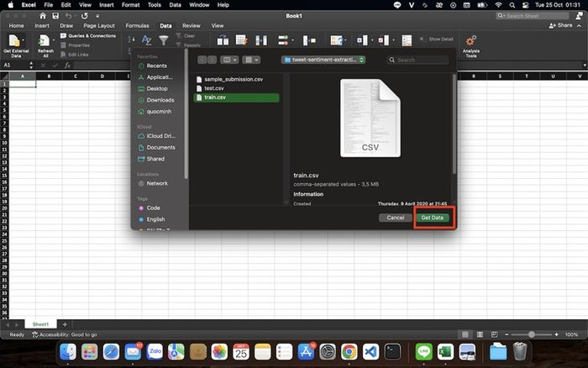
Task: Switch to Normal view in status bar
Action: point(467,334)
